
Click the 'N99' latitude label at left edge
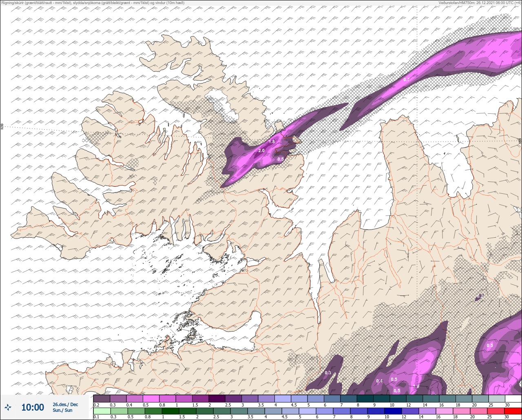(2, 127)
